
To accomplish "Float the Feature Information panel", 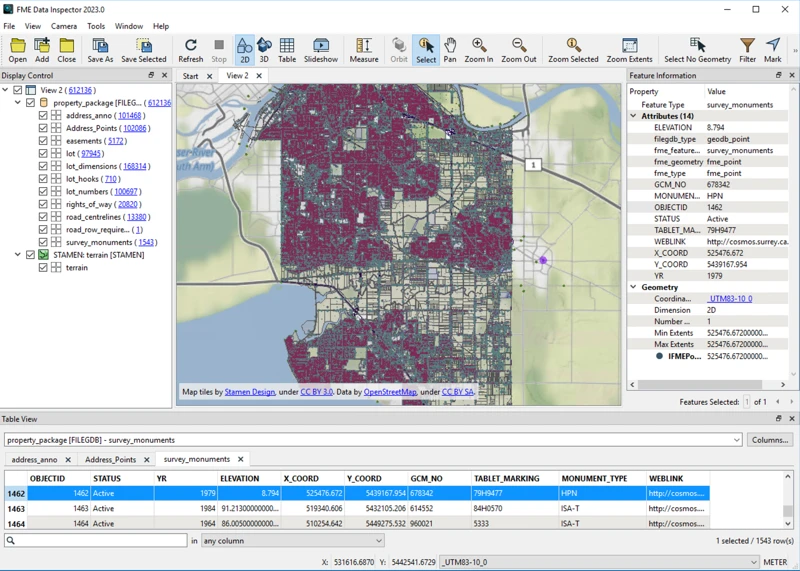I will coord(779,75).
